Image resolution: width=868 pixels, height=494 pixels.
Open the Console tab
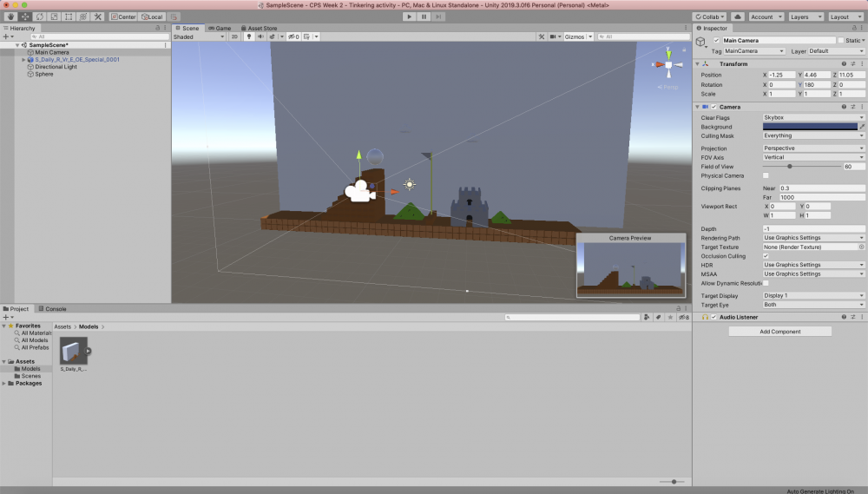[53, 308]
